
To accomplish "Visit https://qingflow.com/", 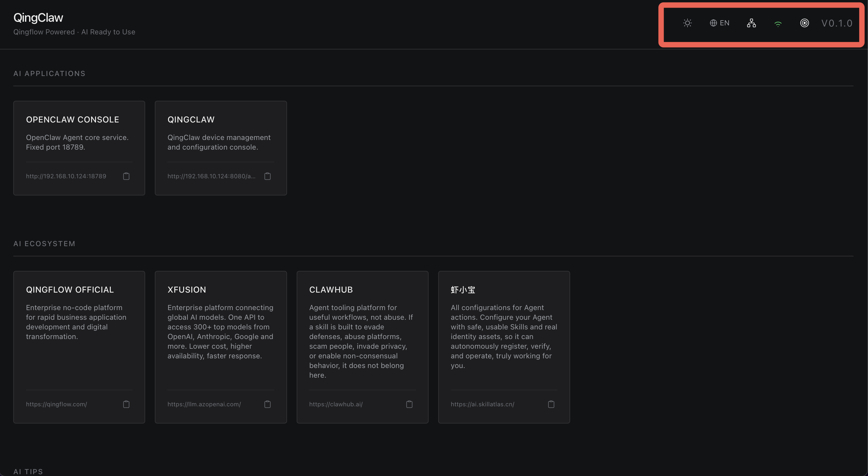I will click(56, 404).
